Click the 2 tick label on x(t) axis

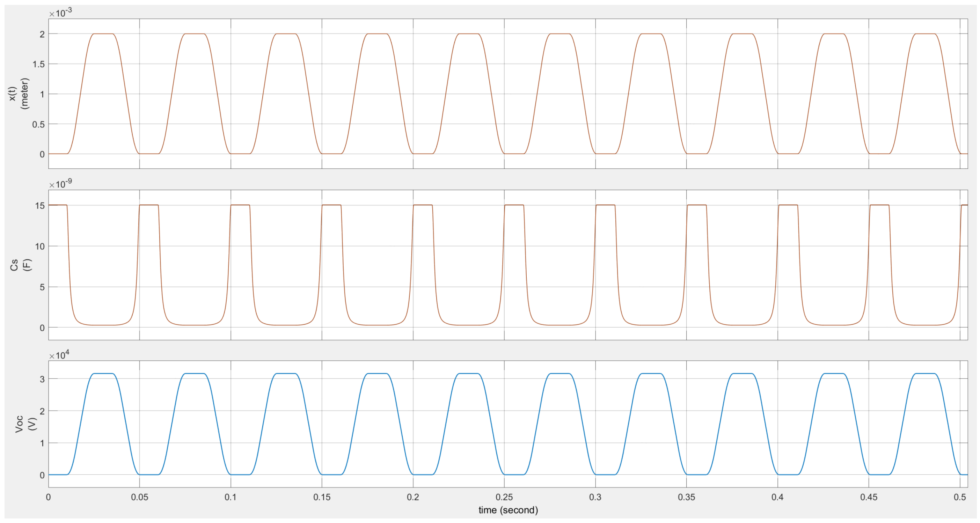[x=42, y=34]
